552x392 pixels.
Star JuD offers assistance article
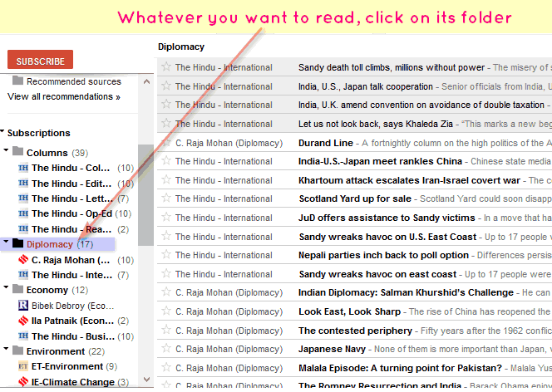point(166,217)
